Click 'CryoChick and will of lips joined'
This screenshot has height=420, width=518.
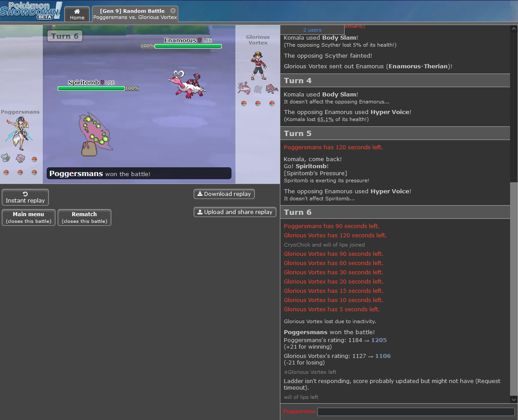coord(324,245)
